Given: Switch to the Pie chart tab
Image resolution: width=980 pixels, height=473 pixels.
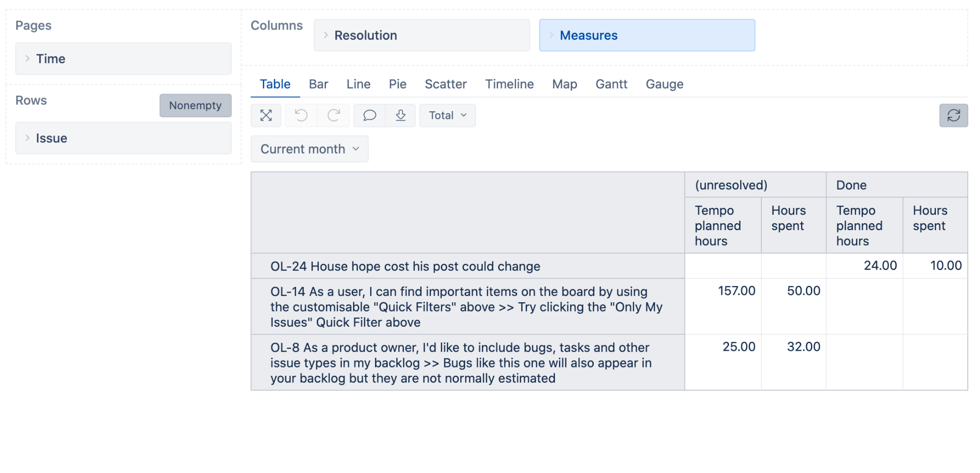Looking at the screenshot, I should pos(397,84).
